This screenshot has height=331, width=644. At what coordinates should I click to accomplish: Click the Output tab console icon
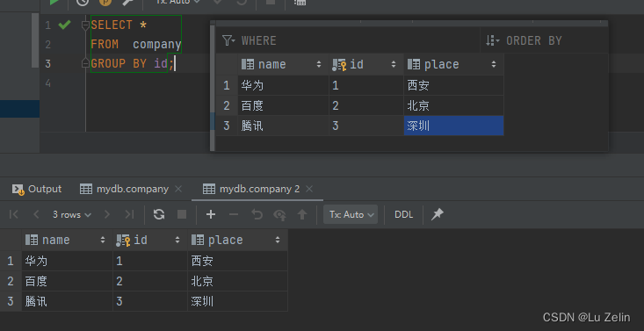pos(18,189)
